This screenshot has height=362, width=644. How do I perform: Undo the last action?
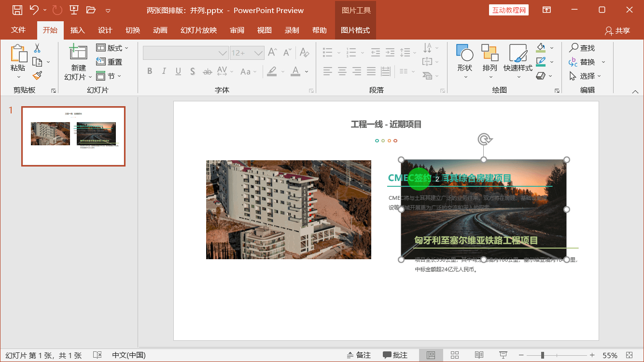point(34,10)
